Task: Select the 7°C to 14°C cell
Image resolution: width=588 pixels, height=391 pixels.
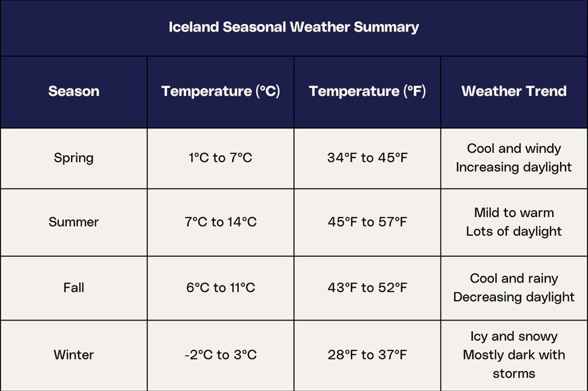Action: point(221,222)
